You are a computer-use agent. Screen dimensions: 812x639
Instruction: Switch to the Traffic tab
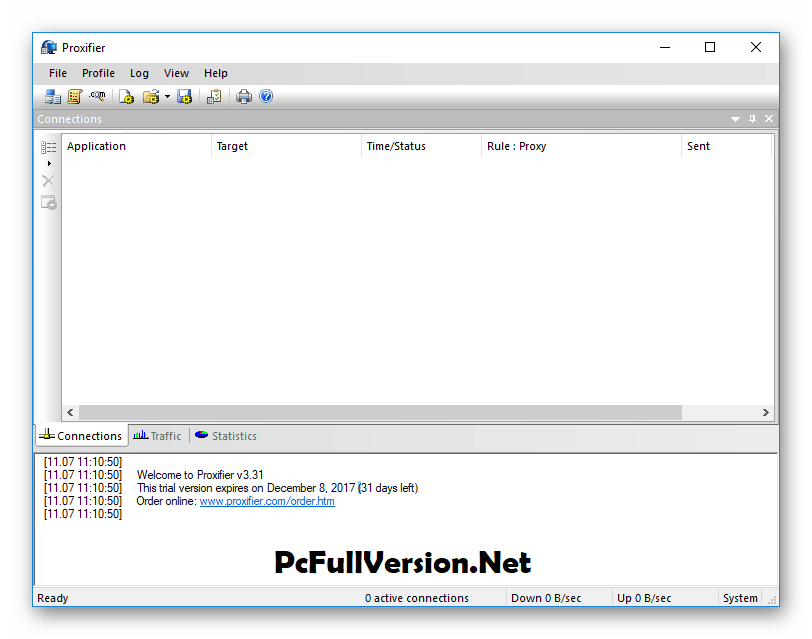pyautogui.click(x=157, y=436)
